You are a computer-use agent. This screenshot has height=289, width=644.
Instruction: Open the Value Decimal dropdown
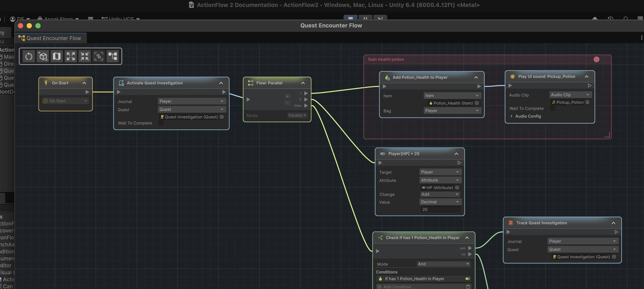pyautogui.click(x=440, y=202)
